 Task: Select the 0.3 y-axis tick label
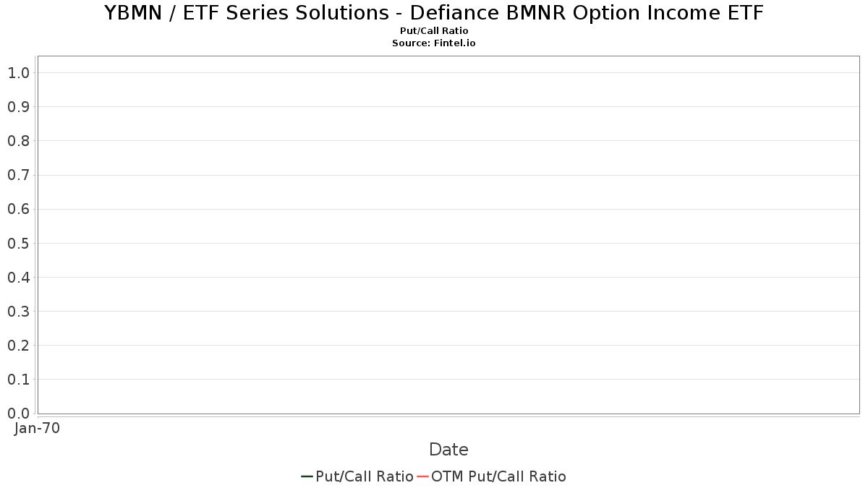coord(18,312)
